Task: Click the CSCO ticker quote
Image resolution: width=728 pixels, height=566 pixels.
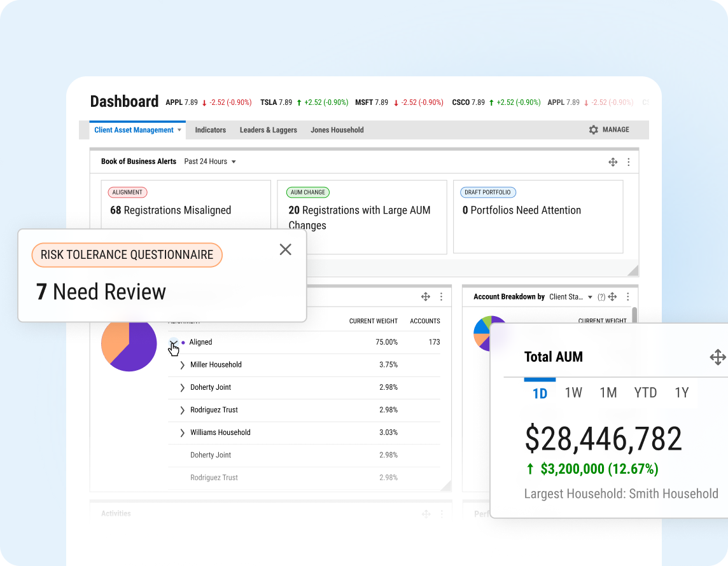Action: click(x=496, y=102)
